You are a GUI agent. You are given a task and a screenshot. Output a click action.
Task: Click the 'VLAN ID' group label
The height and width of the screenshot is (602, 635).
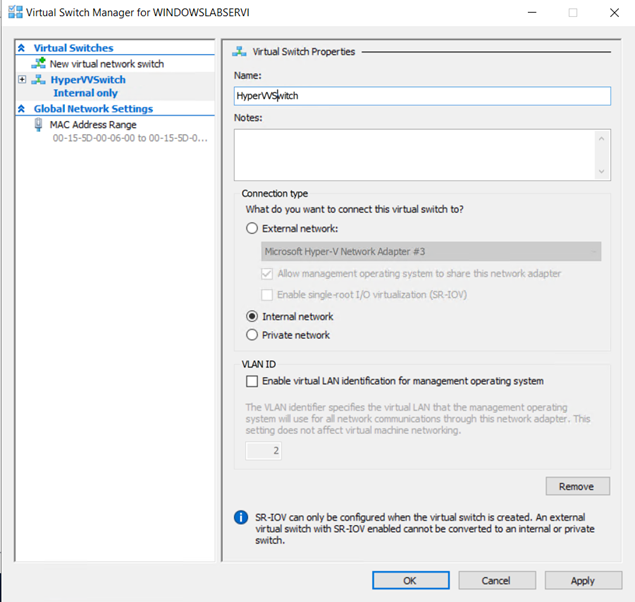[x=259, y=364]
